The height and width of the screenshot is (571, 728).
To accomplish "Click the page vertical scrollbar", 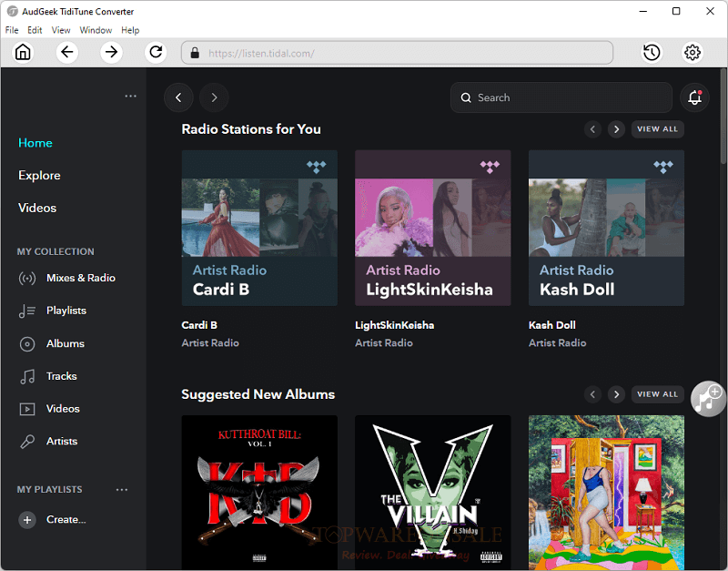I will (723, 117).
